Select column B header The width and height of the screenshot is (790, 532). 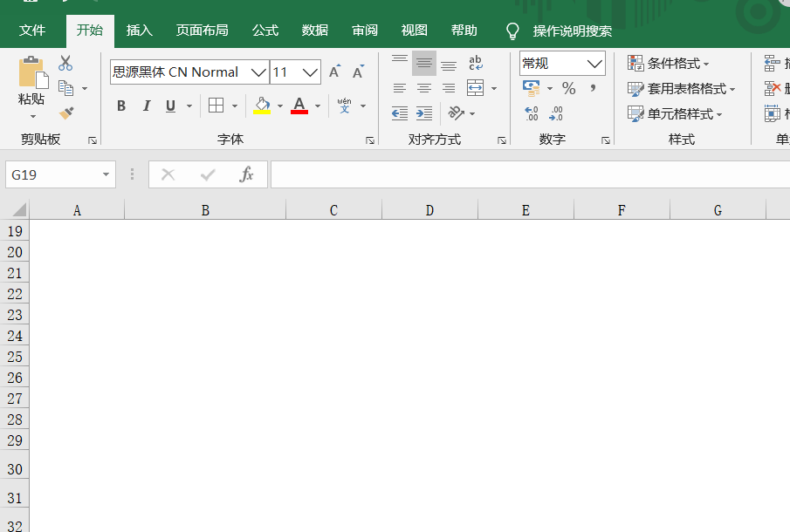[x=205, y=210]
